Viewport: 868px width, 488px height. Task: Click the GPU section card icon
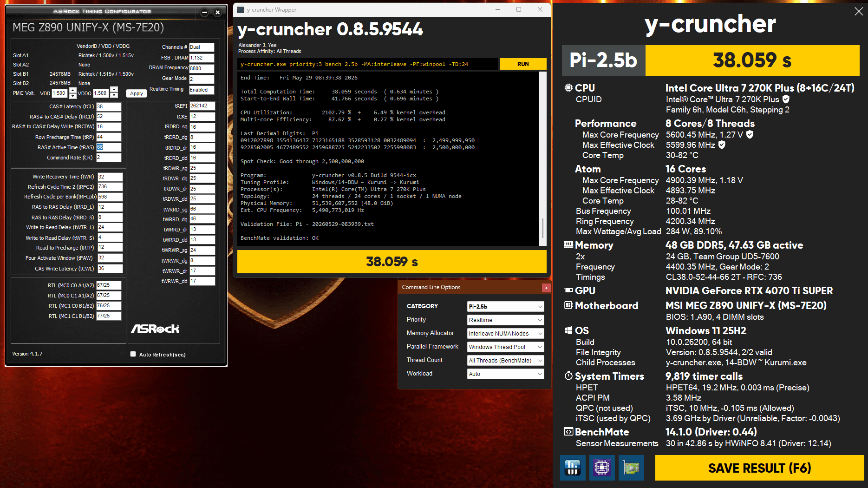(568, 290)
